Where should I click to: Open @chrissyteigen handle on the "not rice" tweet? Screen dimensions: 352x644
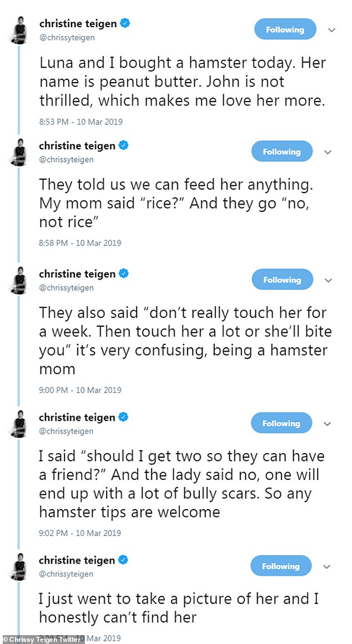click(66, 160)
